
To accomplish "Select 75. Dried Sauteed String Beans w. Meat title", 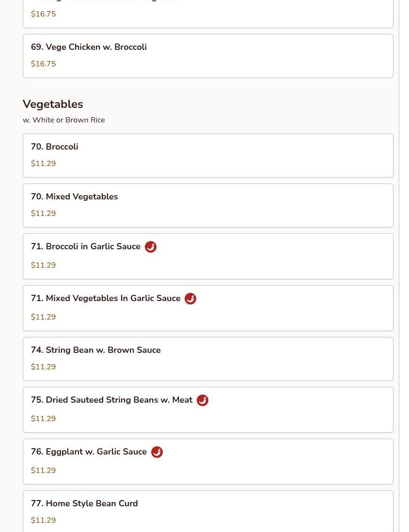I will 112,400.
